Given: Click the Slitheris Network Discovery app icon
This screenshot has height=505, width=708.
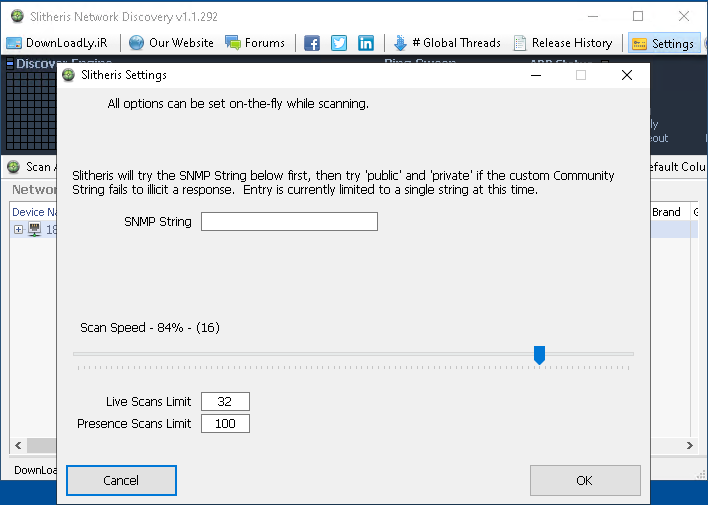Looking at the screenshot, I should point(17,16).
